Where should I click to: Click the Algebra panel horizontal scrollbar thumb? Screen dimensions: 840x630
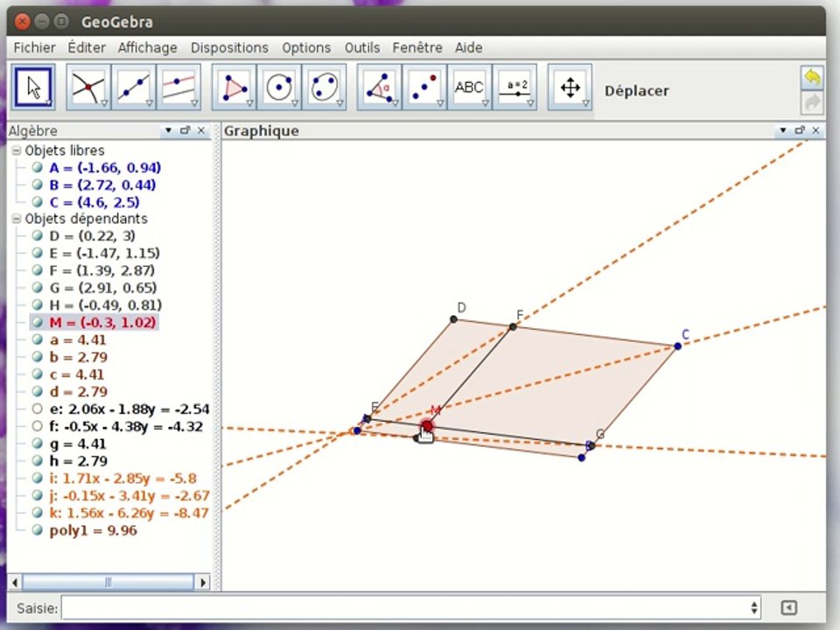pos(108,582)
